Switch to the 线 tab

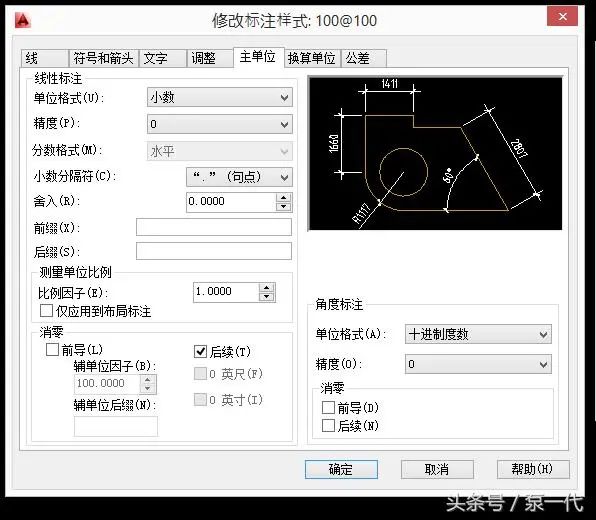tap(44, 58)
